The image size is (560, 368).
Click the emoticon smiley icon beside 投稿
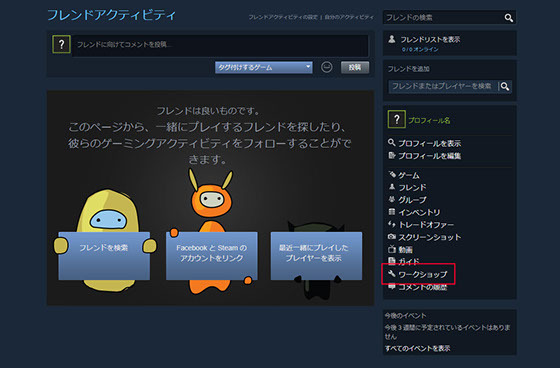tap(326, 67)
